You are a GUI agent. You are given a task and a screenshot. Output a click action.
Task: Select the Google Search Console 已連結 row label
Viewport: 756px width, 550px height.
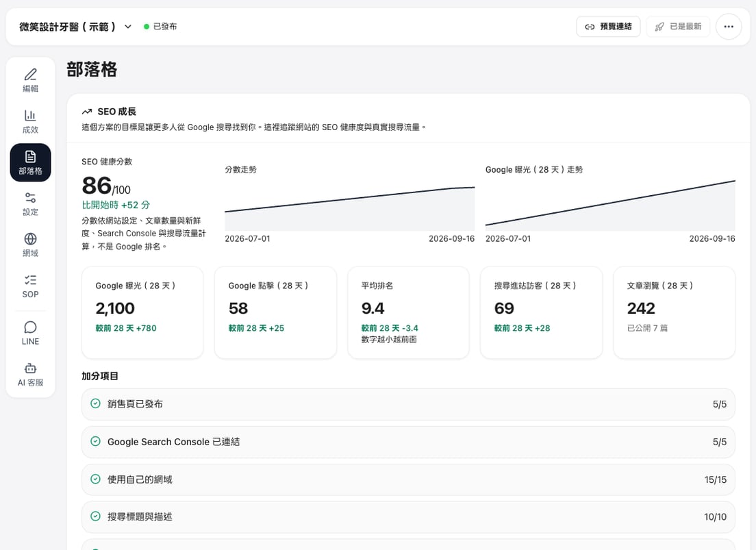pyautogui.click(x=173, y=442)
